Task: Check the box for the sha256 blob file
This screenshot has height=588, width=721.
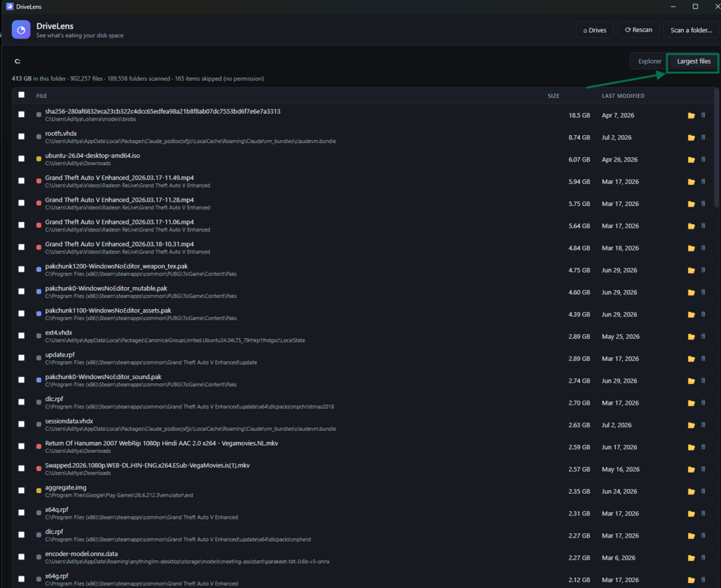Action: click(22, 114)
